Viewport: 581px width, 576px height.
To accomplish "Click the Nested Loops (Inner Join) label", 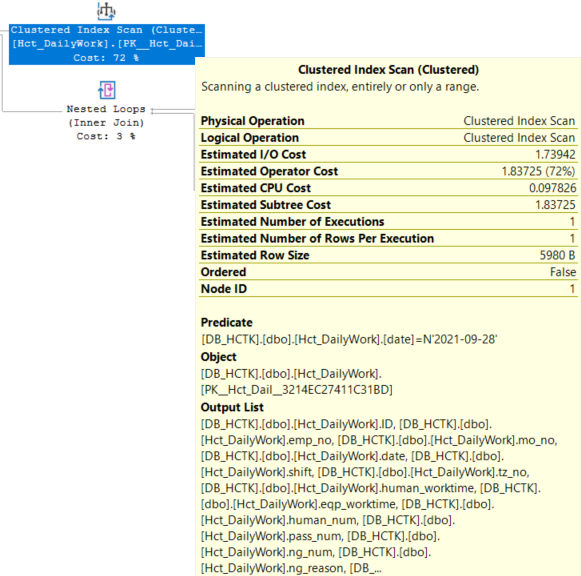I will coord(106,116).
